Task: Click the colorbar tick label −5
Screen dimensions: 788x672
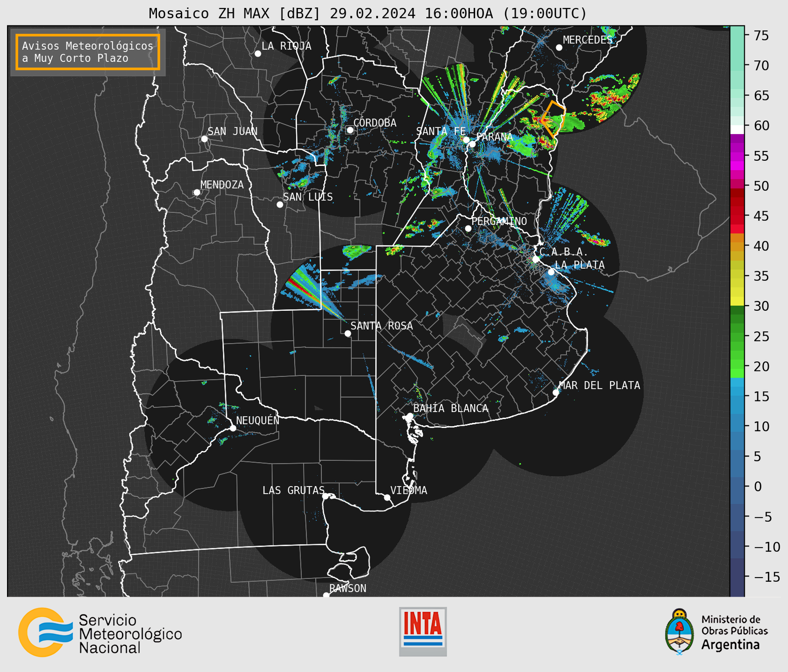Action: pyautogui.click(x=762, y=517)
